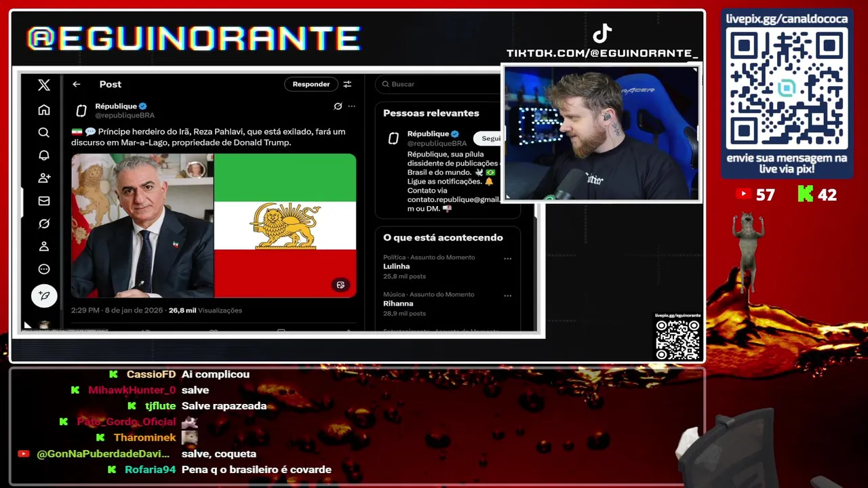Screen dimensions: 868x488
Task: Open the @republiqueBRA handle on the post
Action: click(x=125, y=115)
